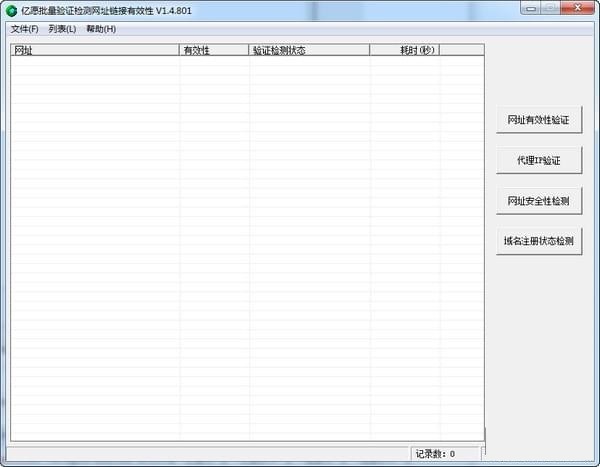The width and height of the screenshot is (600, 467).
Task: Click the 耗时(秒) column header
Action: coord(405,50)
